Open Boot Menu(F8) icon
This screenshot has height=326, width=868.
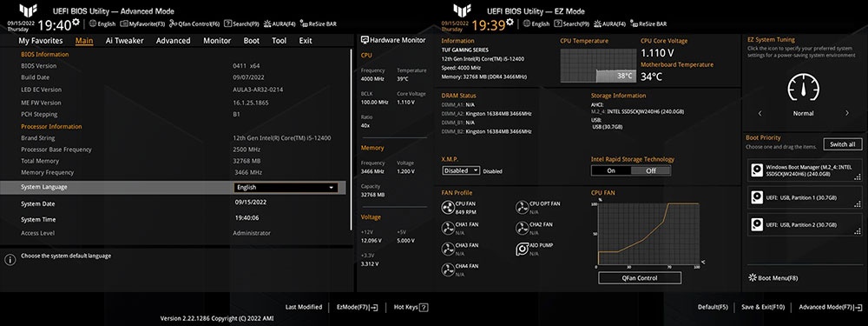[753, 278]
